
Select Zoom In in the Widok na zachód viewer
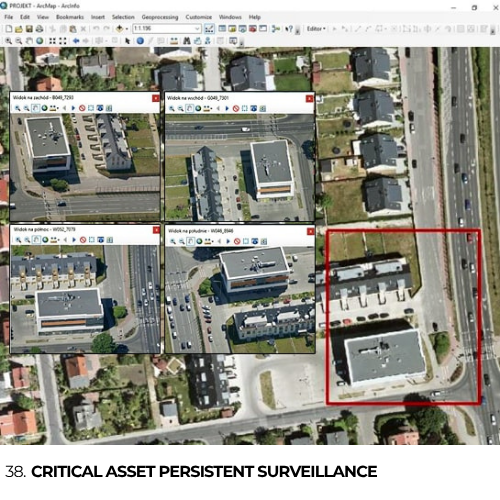17,108
